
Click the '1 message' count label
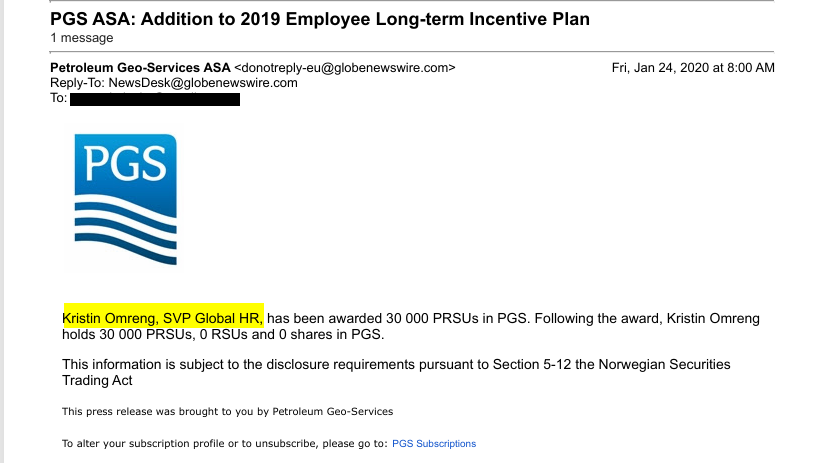(x=81, y=38)
